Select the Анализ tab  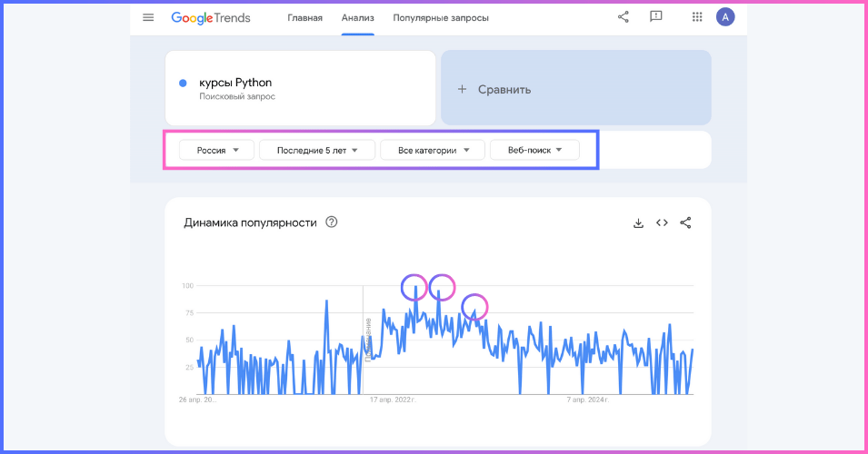coord(357,17)
